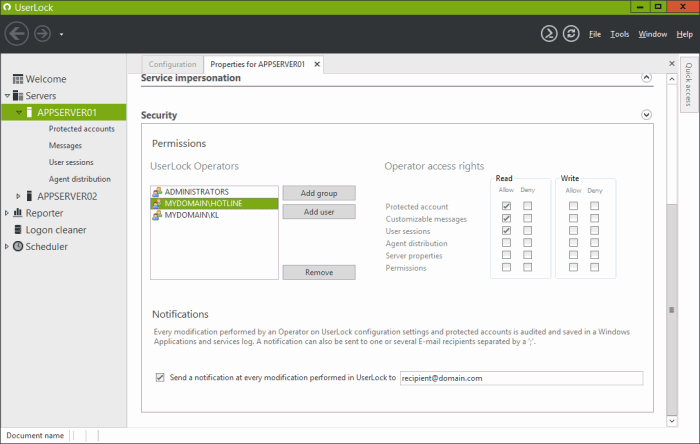Screen dimensions: 700x444
Task: Click the Scheduler clock icon
Action: point(18,246)
